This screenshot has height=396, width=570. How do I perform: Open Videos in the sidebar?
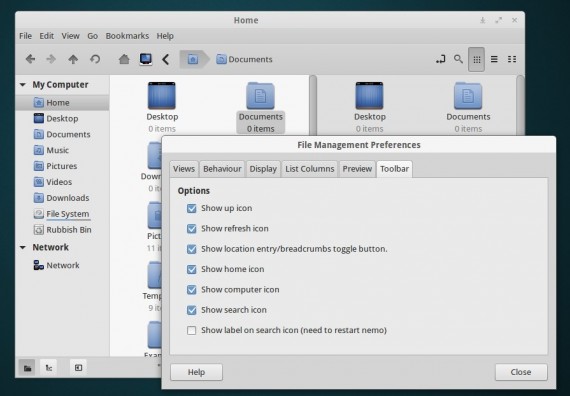(62, 182)
